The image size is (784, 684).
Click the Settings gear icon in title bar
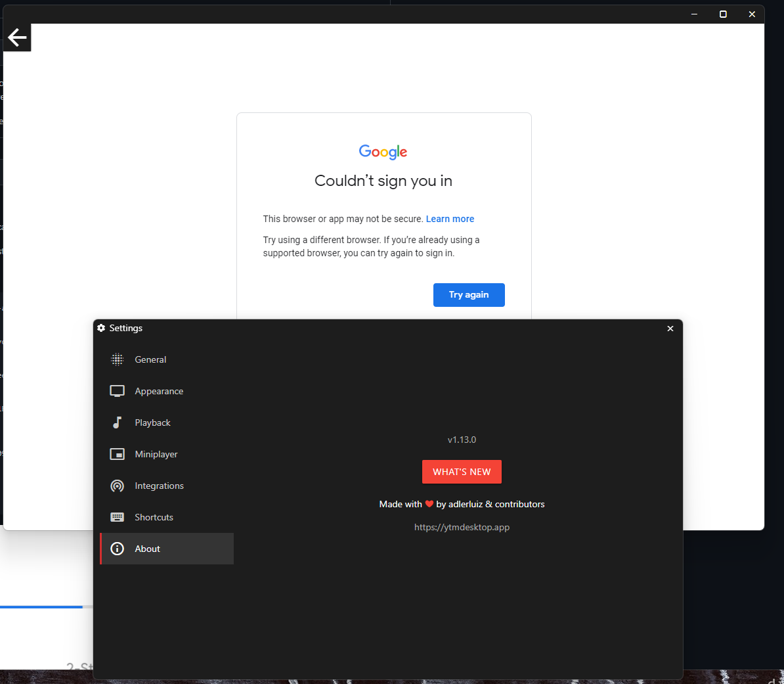point(101,328)
